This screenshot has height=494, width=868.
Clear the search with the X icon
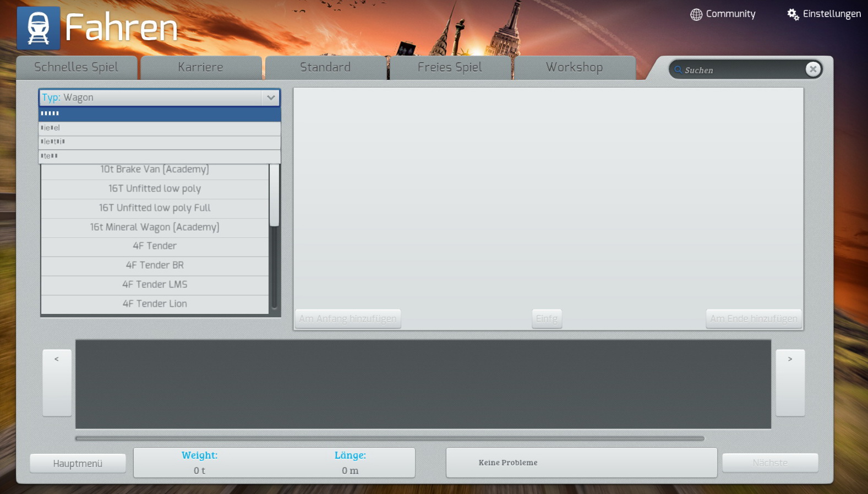tap(812, 69)
